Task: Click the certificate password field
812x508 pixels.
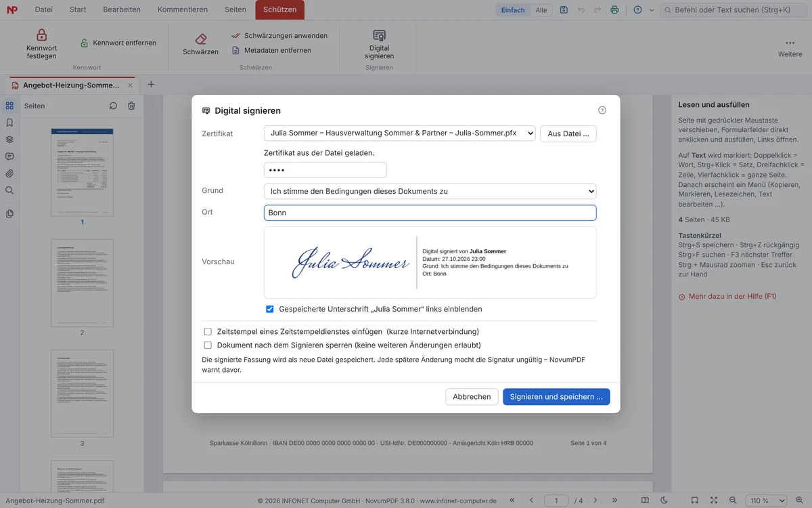Action: [x=325, y=170]
